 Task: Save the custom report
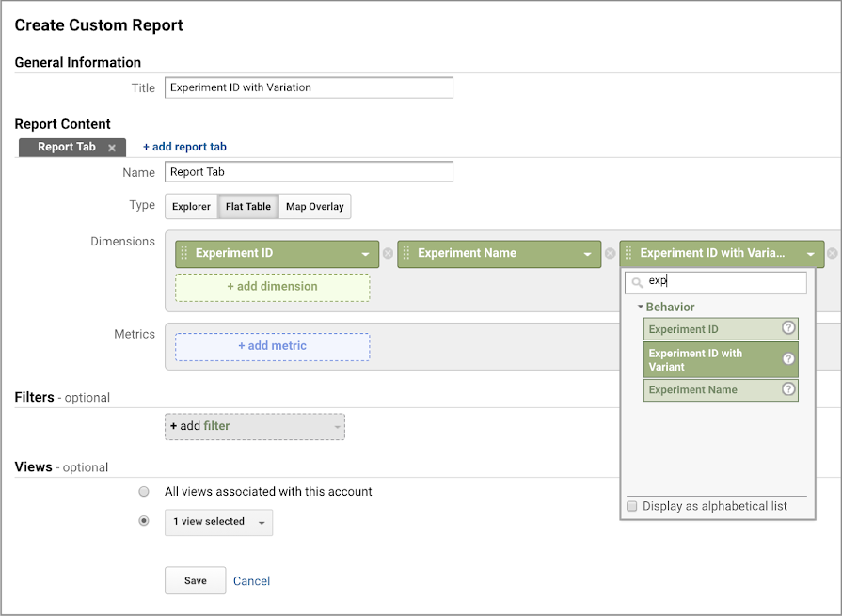195,580
